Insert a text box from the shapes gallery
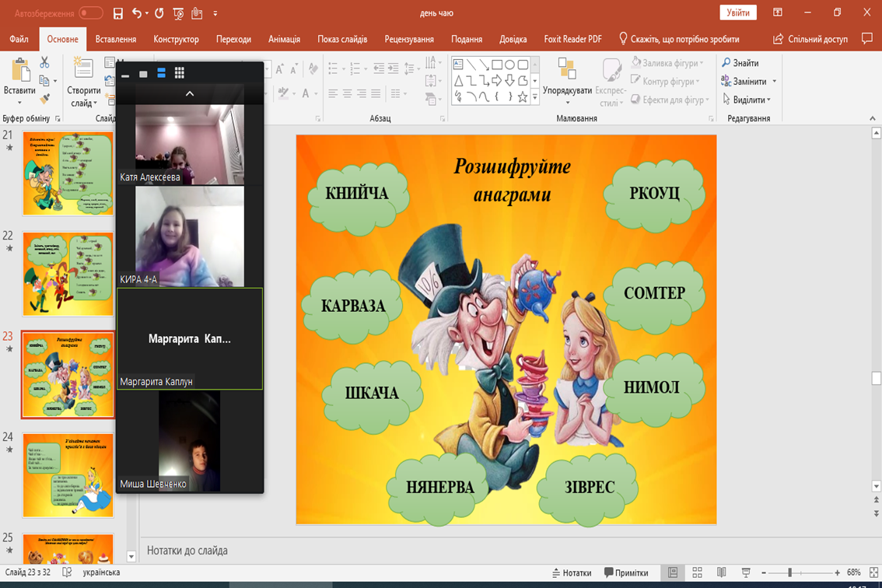 pyautogui.click(x=458, y=64)
